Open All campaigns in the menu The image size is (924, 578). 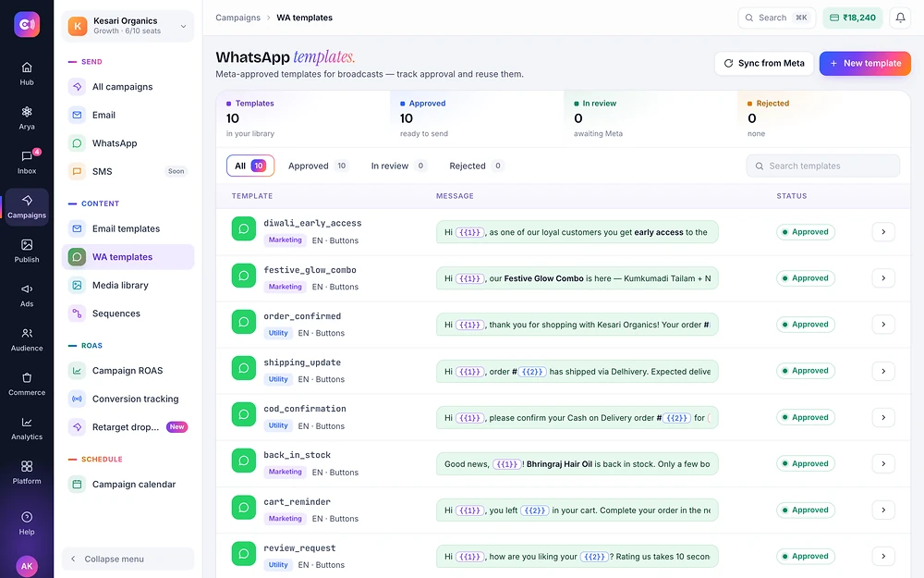point(128,87)
